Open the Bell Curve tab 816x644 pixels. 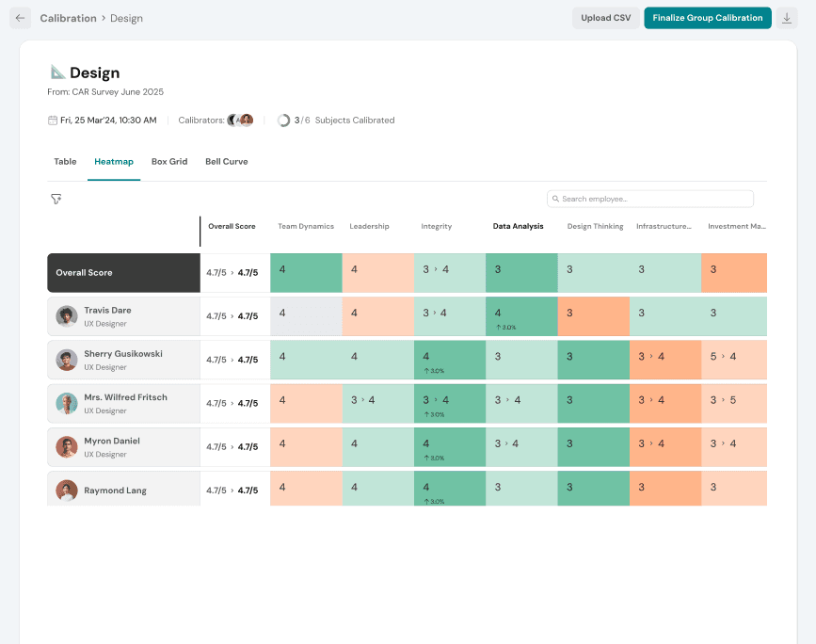(227, 161)
